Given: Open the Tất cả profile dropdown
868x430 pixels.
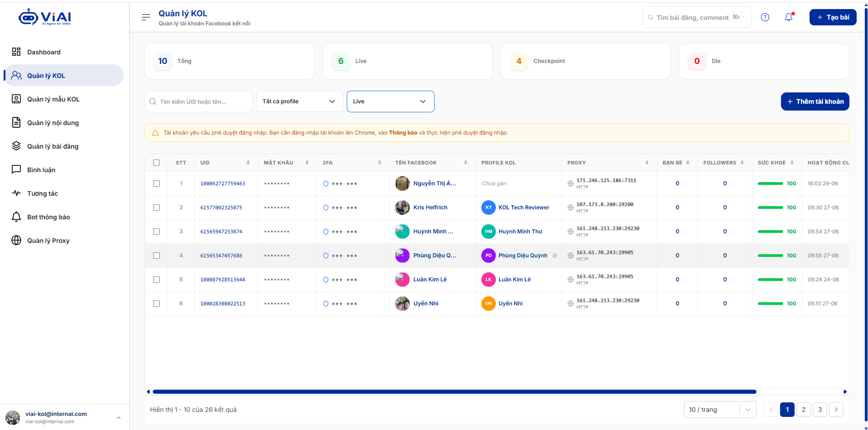Looking at the screenshot, I should pyautogui.click(x=299, y=101).
